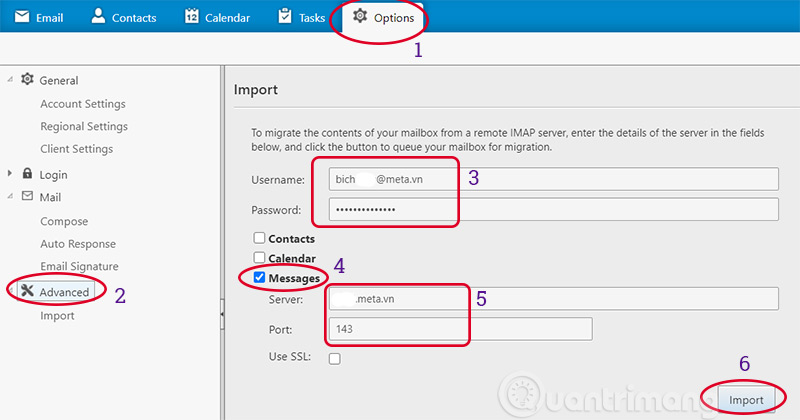The height and width of the screenshot is (420, 800).
Task: Enable the Calendar checkbox
Action: (259, 257)
